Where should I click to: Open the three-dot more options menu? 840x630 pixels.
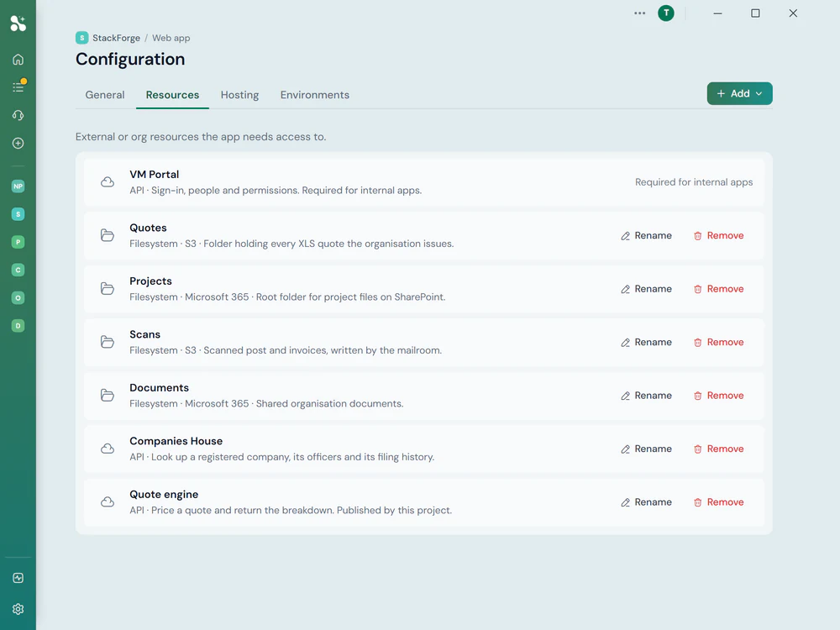point(639,13)
